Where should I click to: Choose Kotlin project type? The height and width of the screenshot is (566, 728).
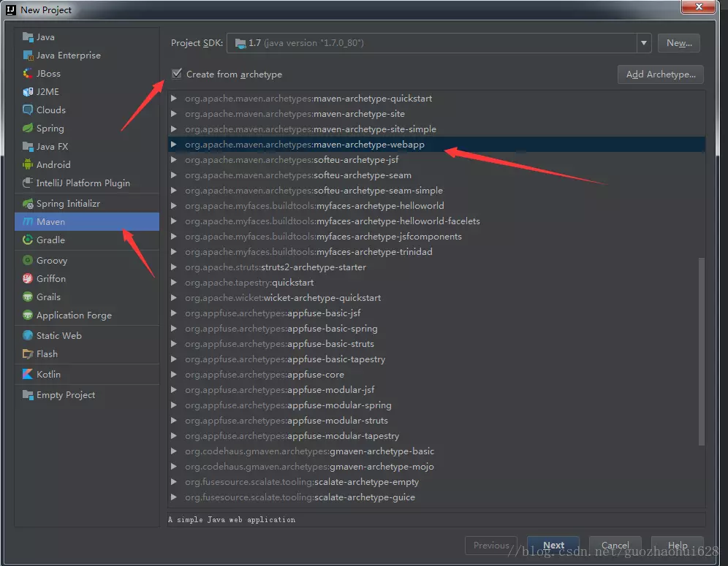click(x=87, y=375)
